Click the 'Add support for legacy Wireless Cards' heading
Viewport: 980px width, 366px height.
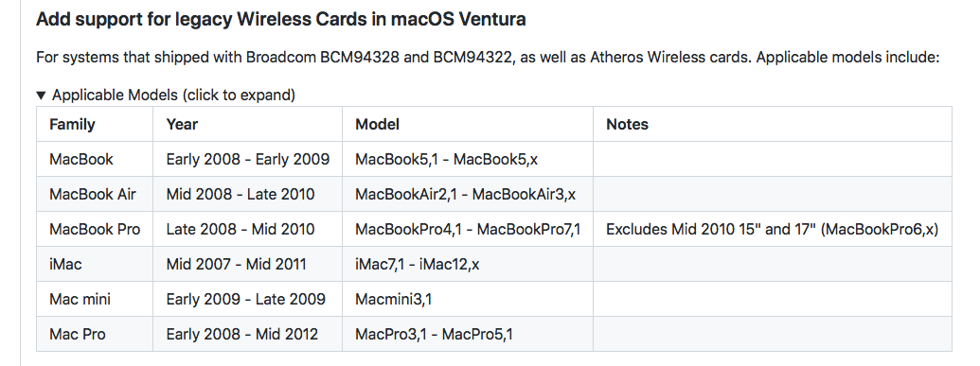pos(280,19)
